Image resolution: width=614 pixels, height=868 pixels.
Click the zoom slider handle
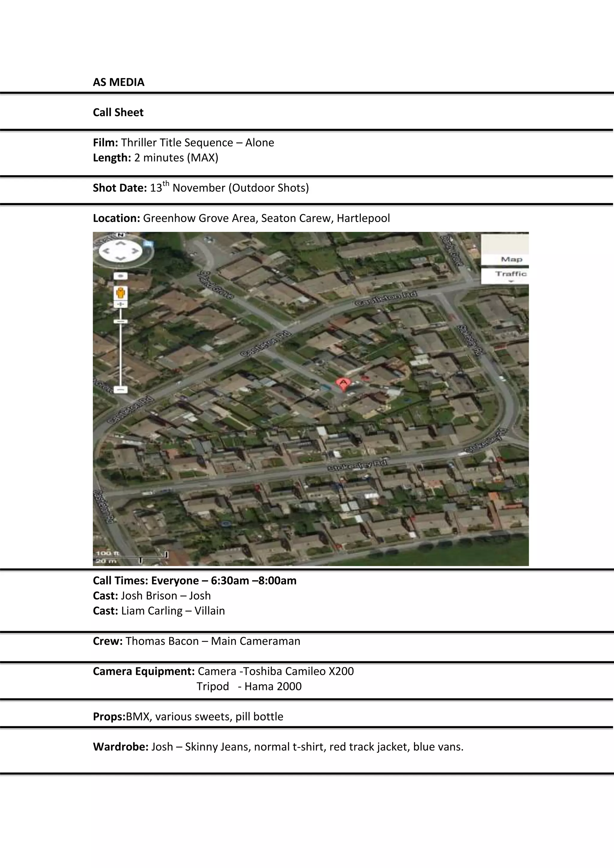[x=120, y=322]
